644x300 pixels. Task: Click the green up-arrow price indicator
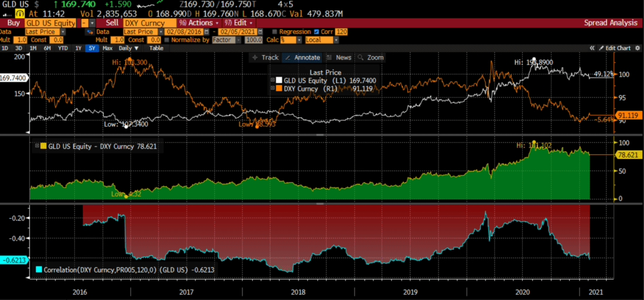pyautogui.click(x=55, y=5)
